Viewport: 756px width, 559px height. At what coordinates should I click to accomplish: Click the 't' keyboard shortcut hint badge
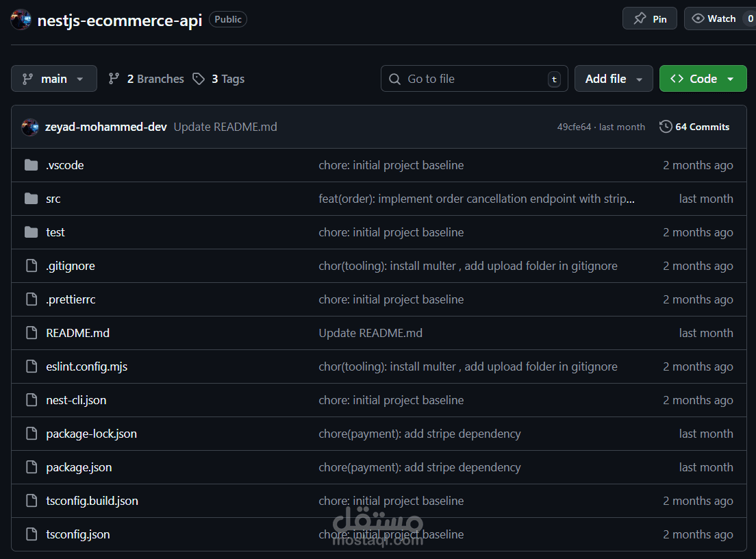(x=554, y=79)
